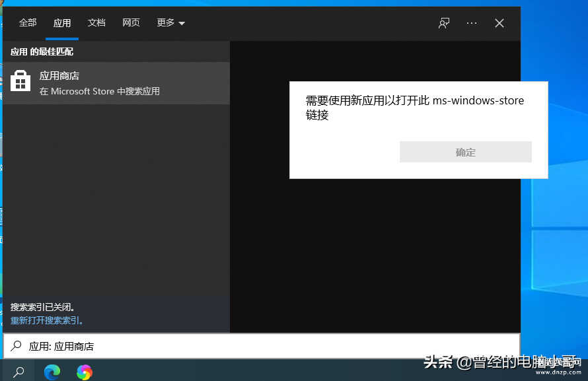The width and height of the screenshot is (588, 381).
Task: Click the taskbar search icon
Action: click(x=18, y=372)
